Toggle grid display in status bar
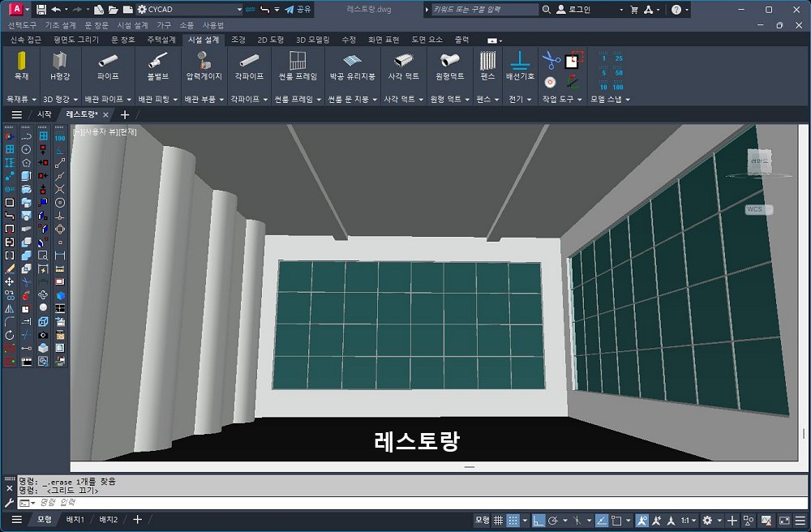This screenshot has height=532, width=811. [x=499, y=520]
